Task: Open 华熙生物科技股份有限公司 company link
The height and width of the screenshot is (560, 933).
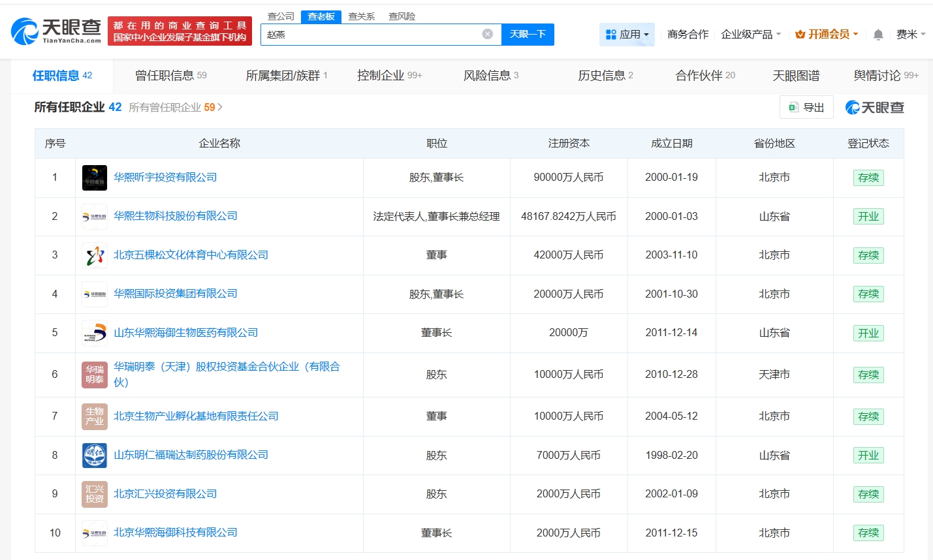Action: [176, 216]
